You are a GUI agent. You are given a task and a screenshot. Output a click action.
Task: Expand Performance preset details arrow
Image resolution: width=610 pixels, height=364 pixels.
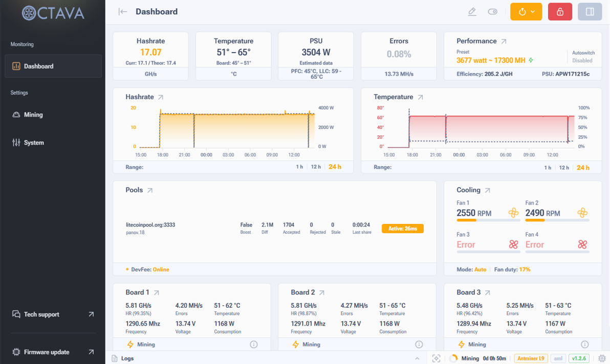(x=504, y=41)
